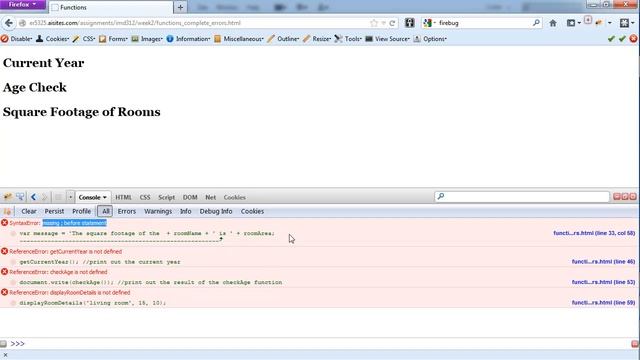The image size is (640, 360).
Task: Click the magnifier in the firebug search box
Action: (536, 23)
